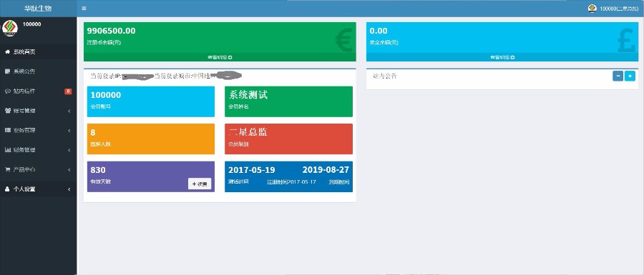Click the 站内公告 panel heading

385,76
